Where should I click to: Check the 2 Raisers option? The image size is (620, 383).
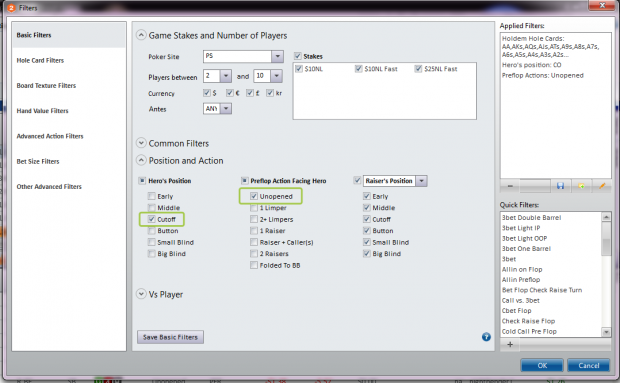tap(254, 253)
